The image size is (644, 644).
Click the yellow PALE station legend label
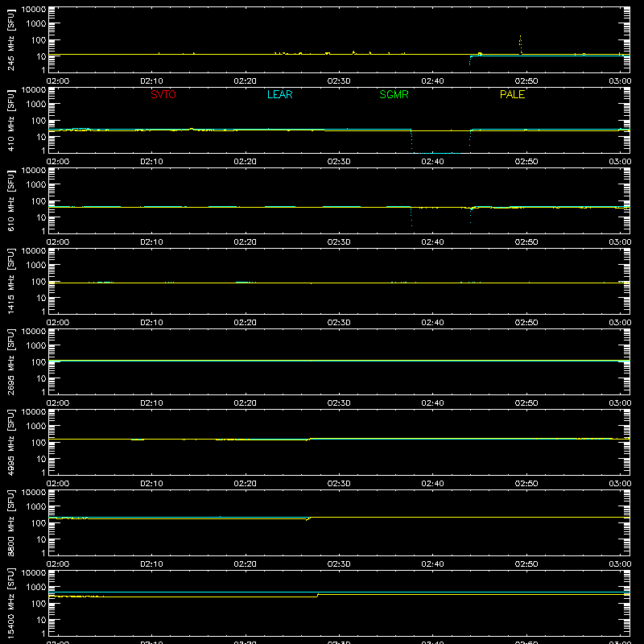pos(512,94)
